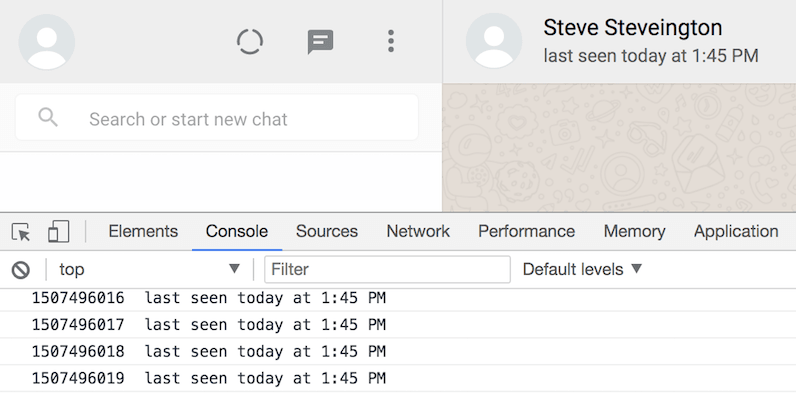
Task: Focus the Search or start new chat field
Action: [217, 117]
